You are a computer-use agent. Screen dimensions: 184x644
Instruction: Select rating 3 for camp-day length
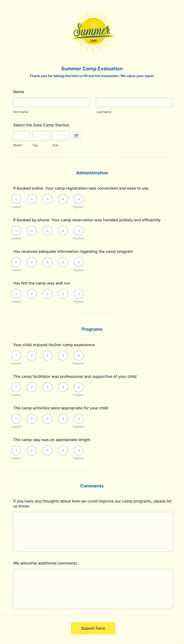pos(47,450)
